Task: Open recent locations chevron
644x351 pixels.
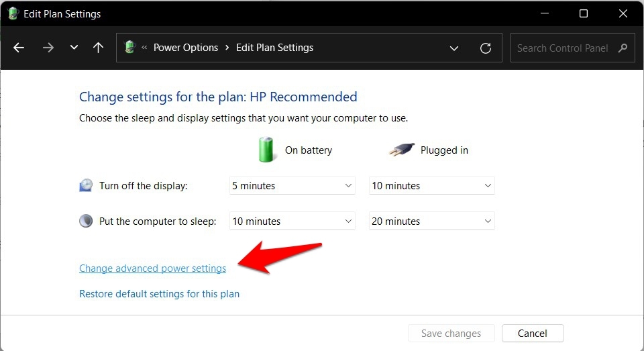Action: click(74, 48)
